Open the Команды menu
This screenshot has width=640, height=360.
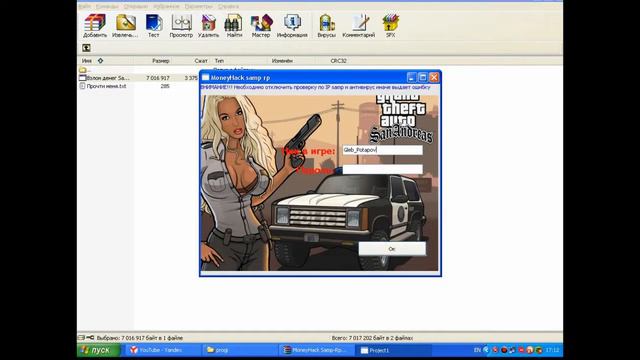point(107,7)
